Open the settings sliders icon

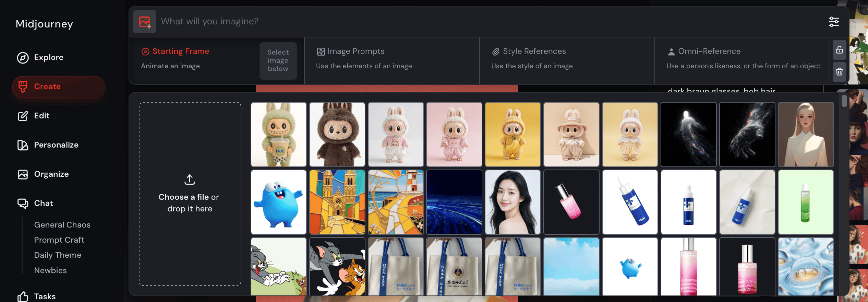[x=834, y=22]
